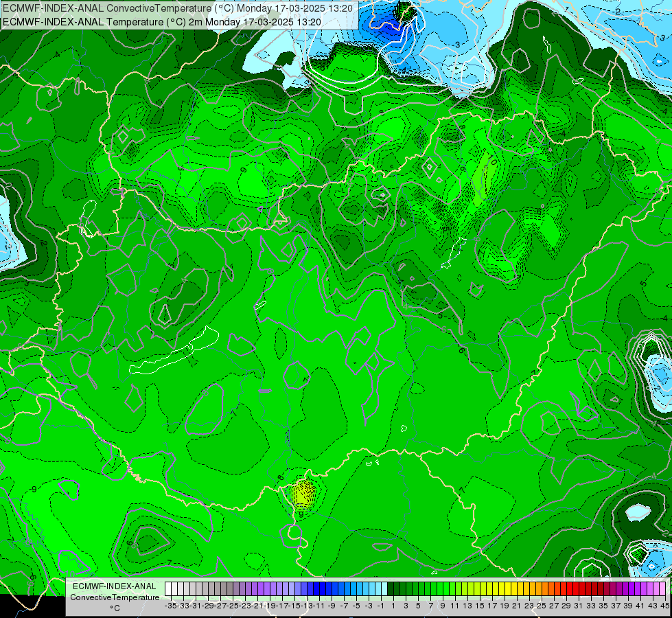Select the red legend swatch above '31'
The image size is (672, 618).
(576, 588)
